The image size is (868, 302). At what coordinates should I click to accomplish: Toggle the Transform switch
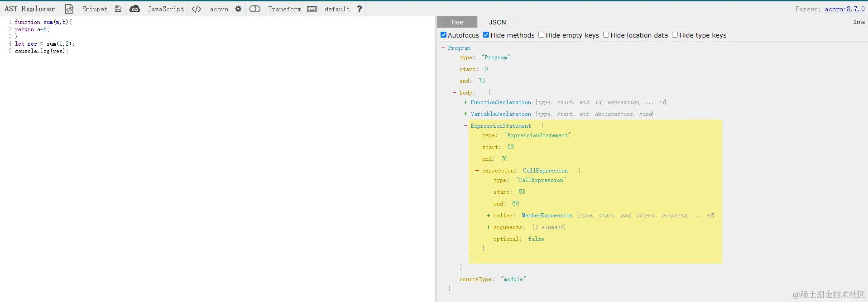pyautogui.click(x=255, y=9)
